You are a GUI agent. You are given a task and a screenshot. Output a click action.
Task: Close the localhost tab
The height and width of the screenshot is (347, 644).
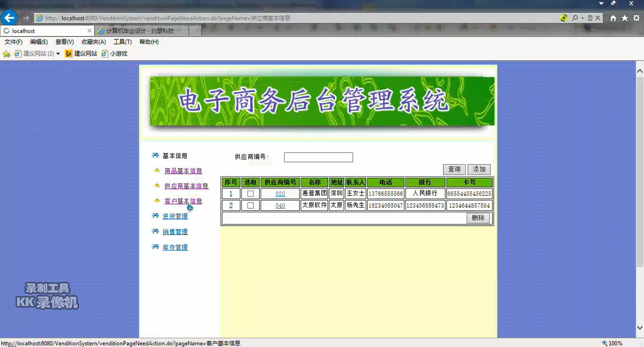click(89, 31)
